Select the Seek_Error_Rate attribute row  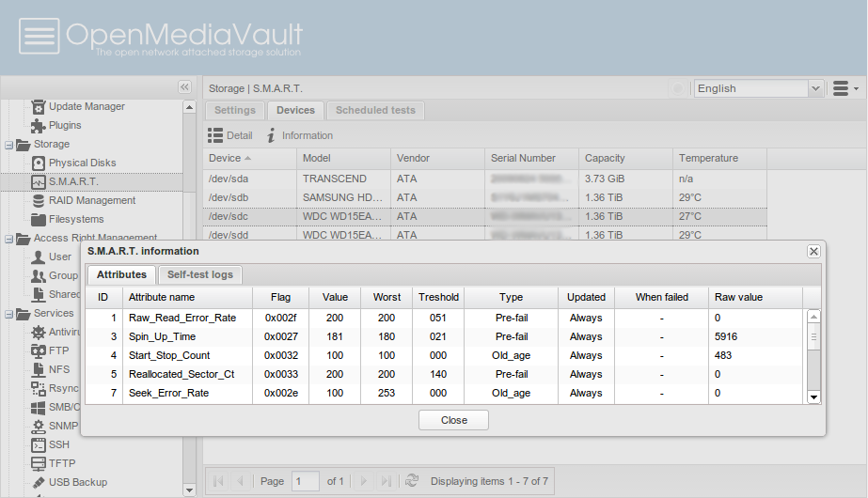click(445, 394)
